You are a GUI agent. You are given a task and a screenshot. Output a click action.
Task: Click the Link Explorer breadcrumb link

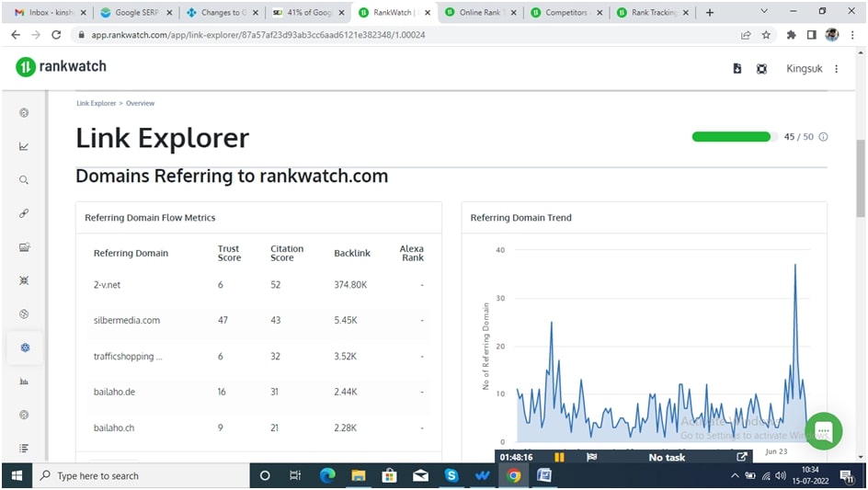[97, 103]
